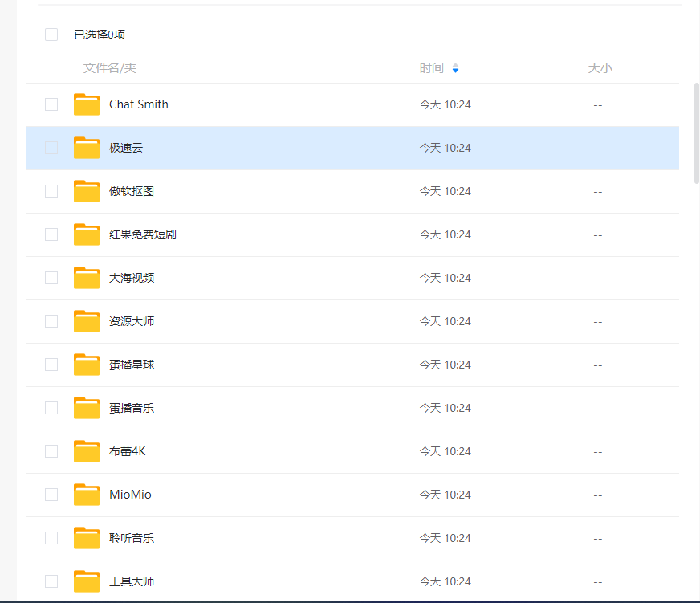Open the folder named 大海视频
This screenshot has width=700, height=603.
click(x=132, y=278)
